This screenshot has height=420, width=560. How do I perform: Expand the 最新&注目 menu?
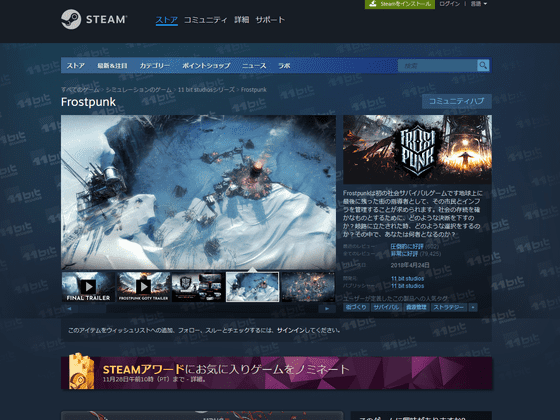pyautogui.click(x=112, y=66)
